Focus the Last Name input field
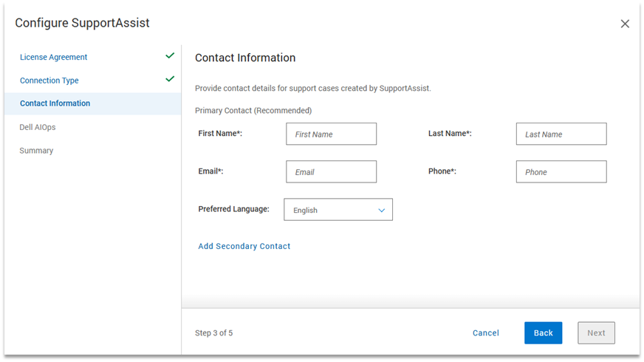This screenshot has width=644, height=362. [561, 134]
